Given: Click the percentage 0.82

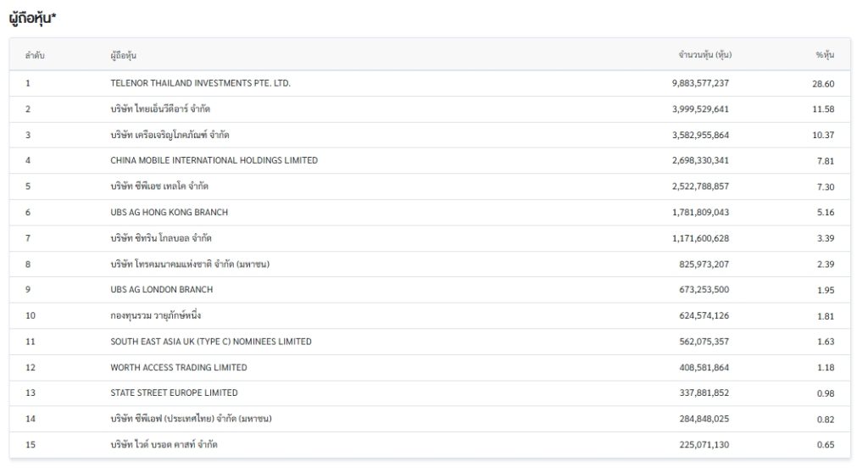Looking at the screenshot, I should 826,420.
